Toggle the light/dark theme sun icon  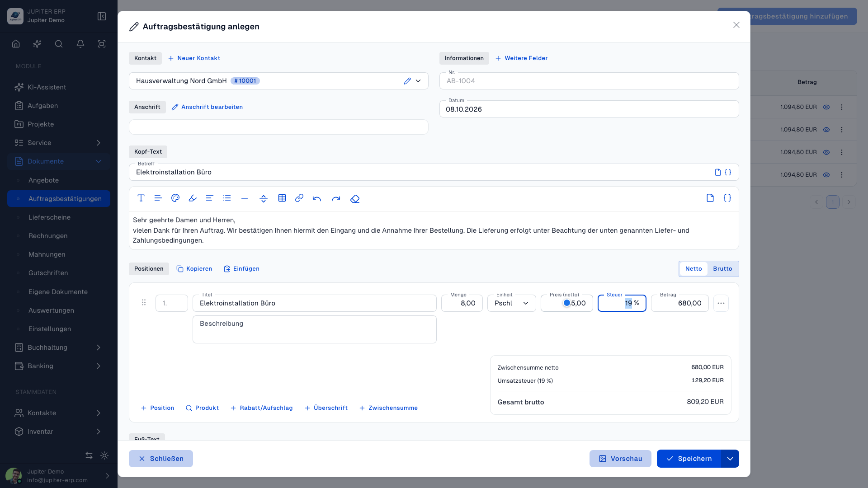[104, 455]
